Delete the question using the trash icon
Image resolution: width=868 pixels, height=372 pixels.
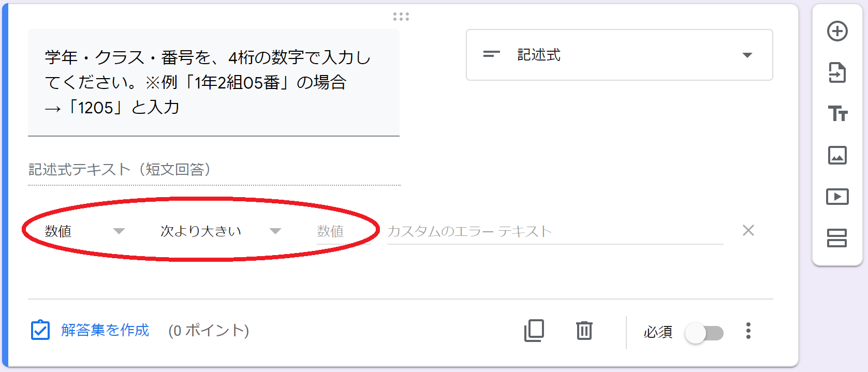(x=584, y=331)
